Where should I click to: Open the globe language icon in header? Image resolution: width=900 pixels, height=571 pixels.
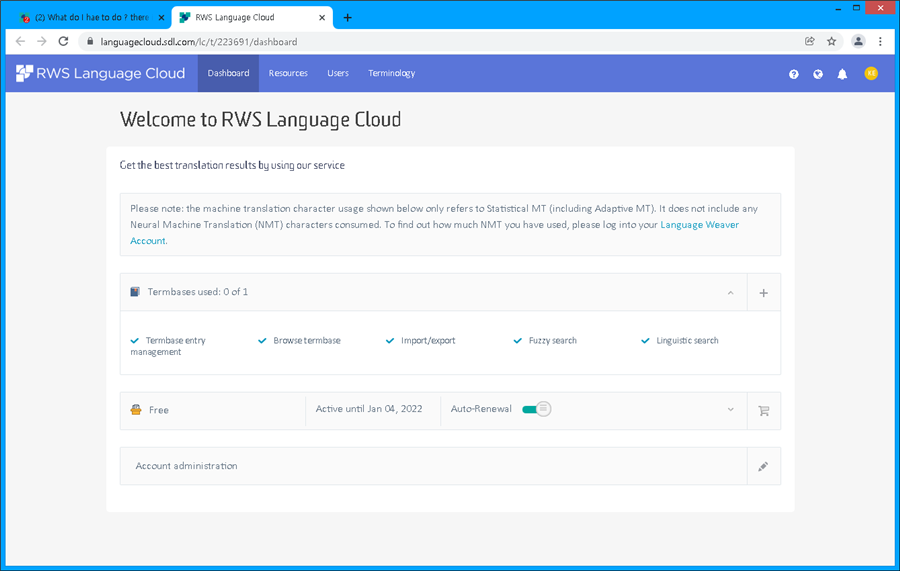coord(818,74)
